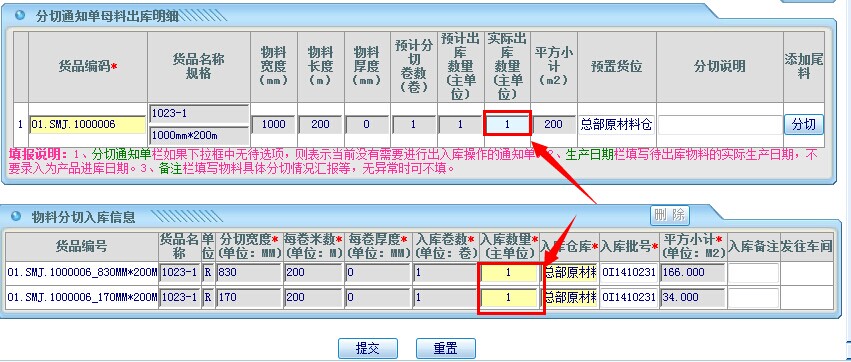The width and height of the screenshot is (851, 362).
Task: Click the 分切 button in the first row
Action: 804,124
